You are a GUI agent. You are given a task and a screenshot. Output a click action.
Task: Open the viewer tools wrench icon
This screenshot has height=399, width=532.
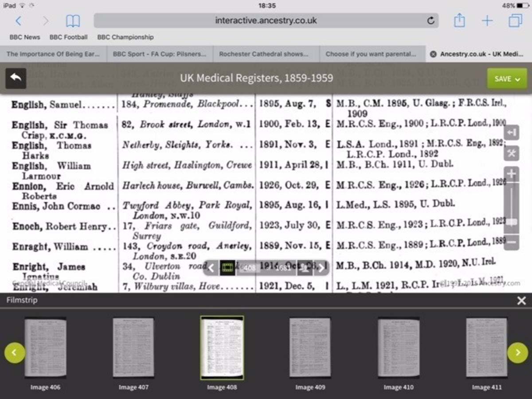click(511, 153)
